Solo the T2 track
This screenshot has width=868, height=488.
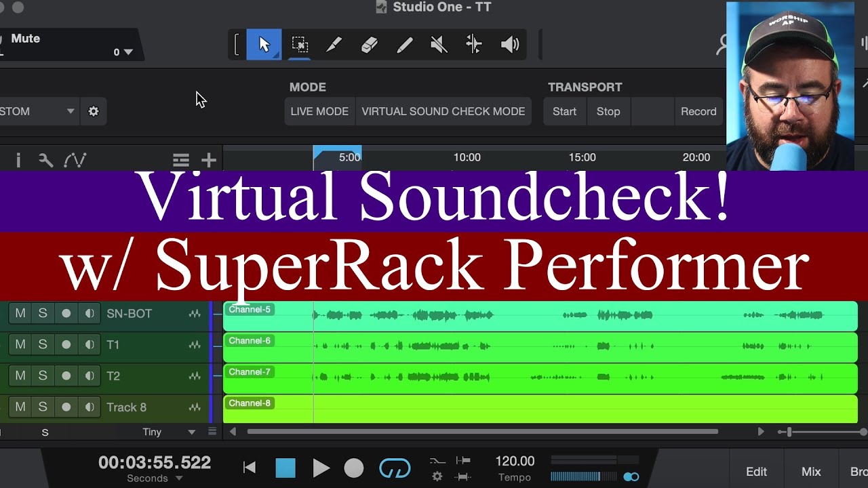(x=43, y=375)
